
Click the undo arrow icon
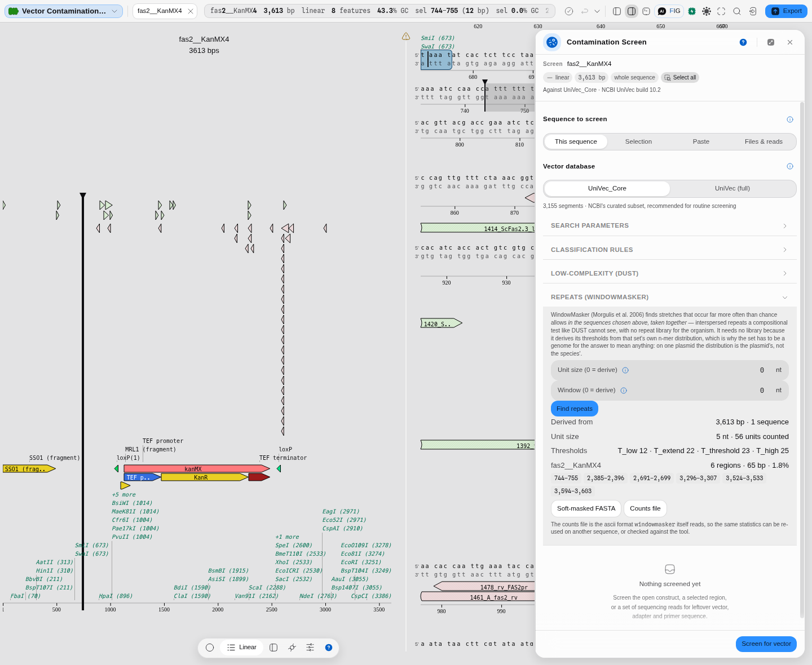[x=585, y=11]
